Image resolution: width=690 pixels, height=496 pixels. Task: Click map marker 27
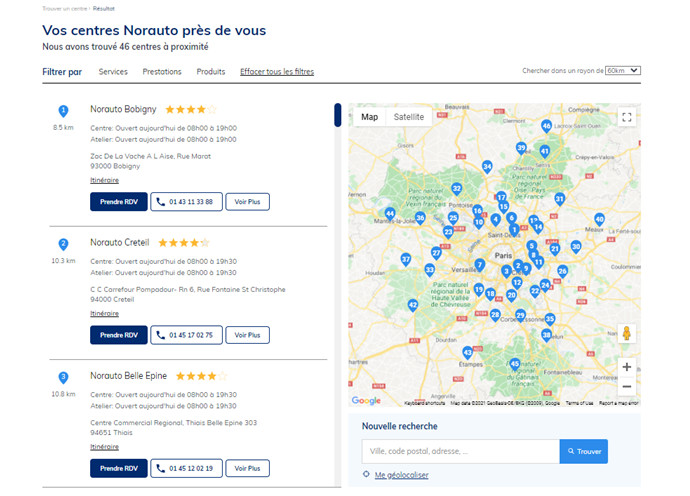click(x=436, y=253)
